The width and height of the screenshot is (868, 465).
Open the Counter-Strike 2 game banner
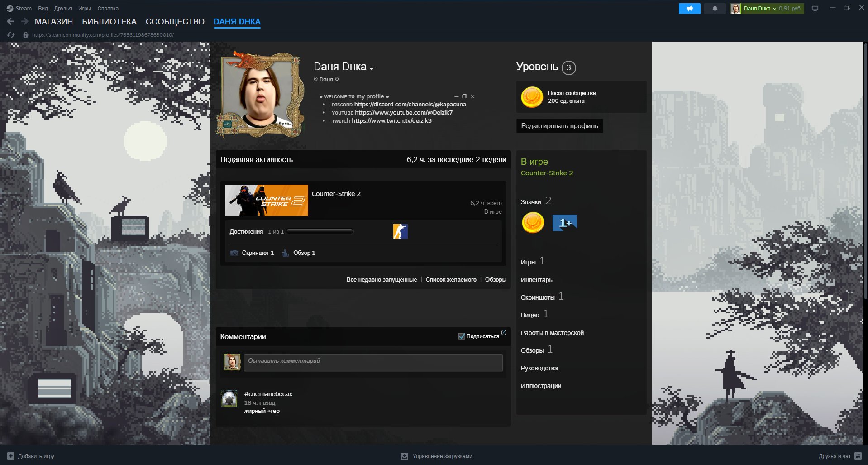coord(266,200)
